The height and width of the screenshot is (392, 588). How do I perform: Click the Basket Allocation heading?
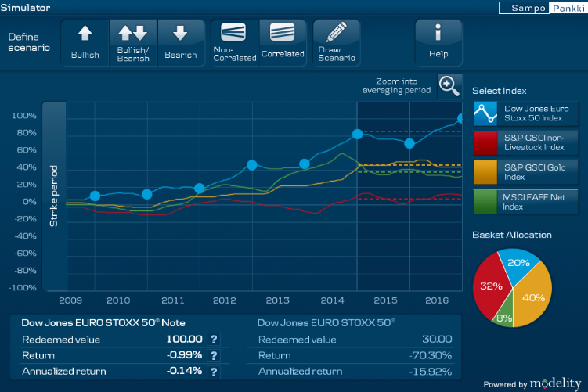tap(512, 235)
